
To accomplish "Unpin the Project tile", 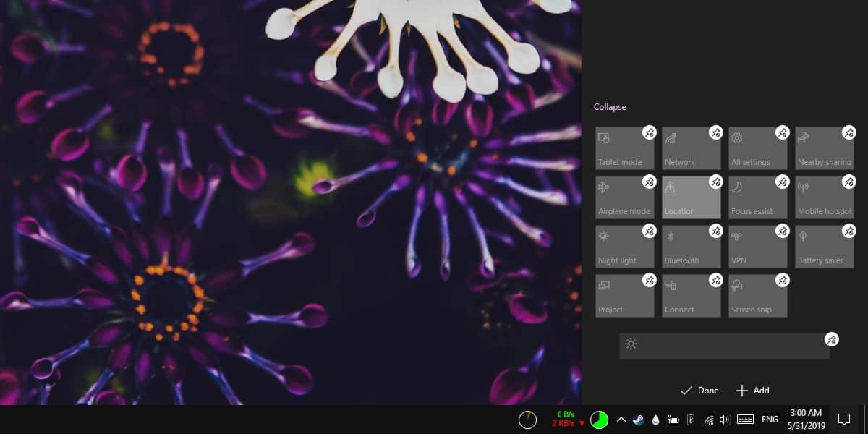I will click(649, 280).
